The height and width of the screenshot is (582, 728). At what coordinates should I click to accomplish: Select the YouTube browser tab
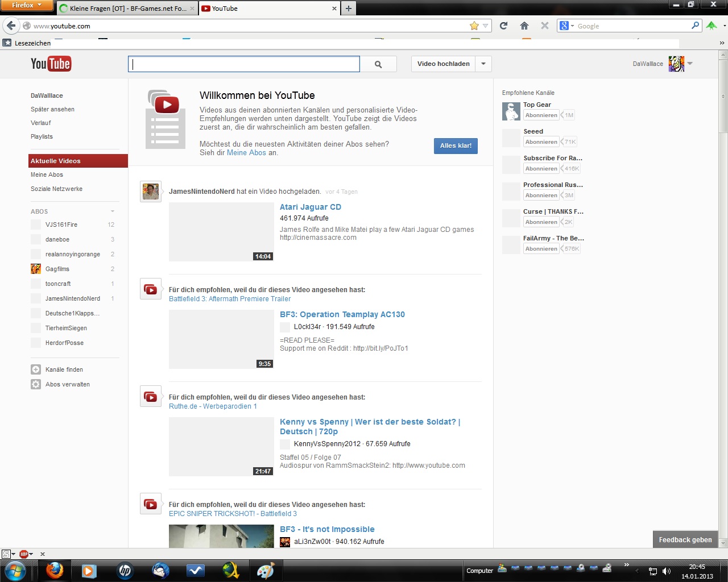(270, 9)
